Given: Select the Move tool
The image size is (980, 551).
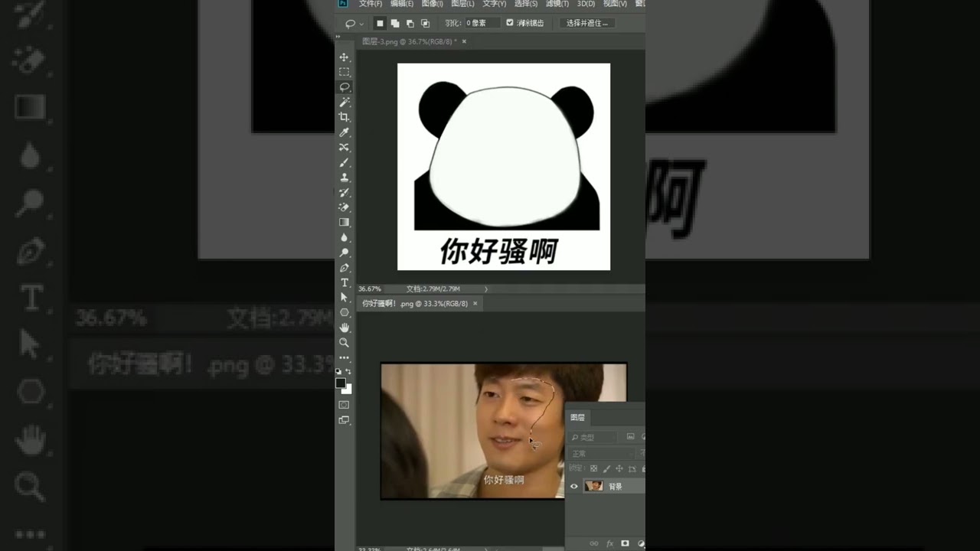Looking at the screenshot, I should [345, 57].
